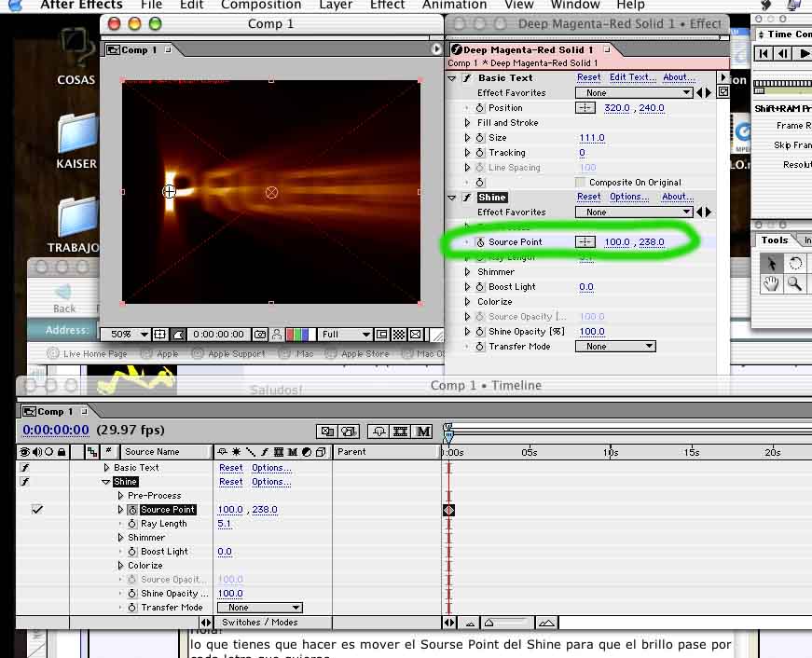Click Source Point stopwatch in Effect Controls

click(479, 241)
